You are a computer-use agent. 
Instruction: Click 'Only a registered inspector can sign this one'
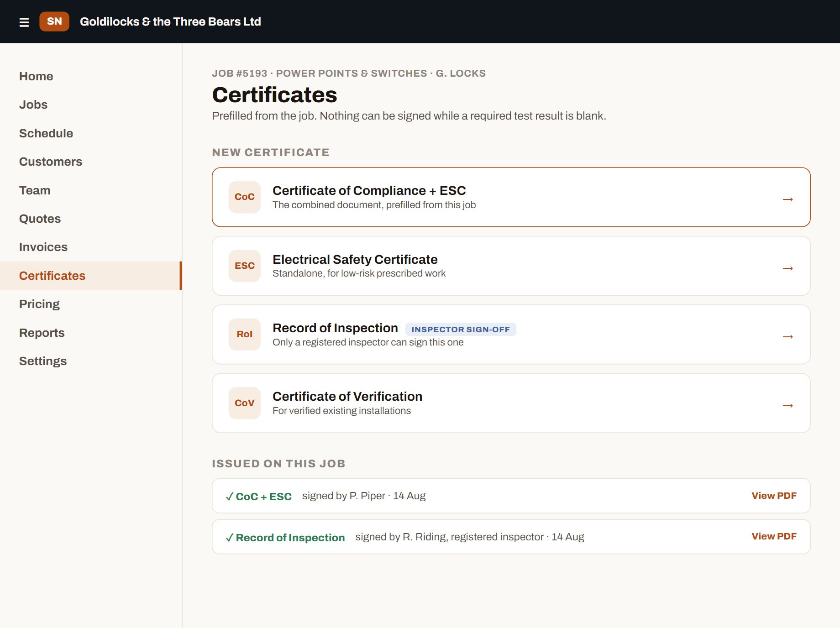tap(368, 342)
